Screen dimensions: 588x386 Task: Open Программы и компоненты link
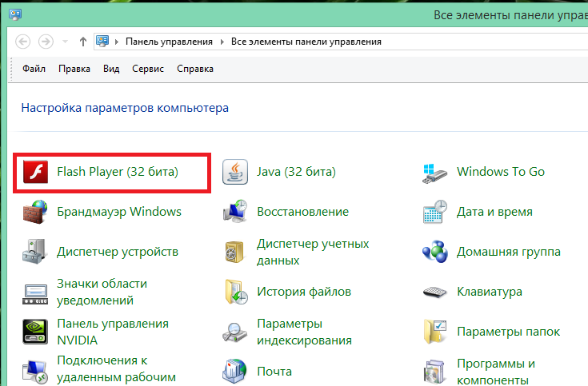pos(496,372)
